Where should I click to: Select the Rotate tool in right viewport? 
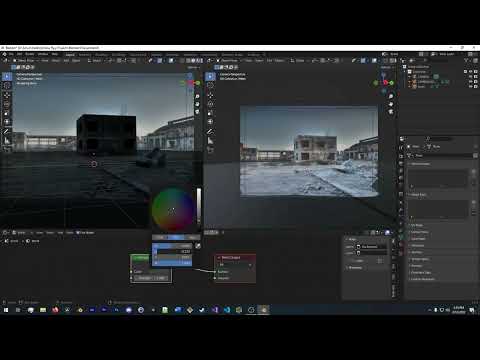point(210,104)
